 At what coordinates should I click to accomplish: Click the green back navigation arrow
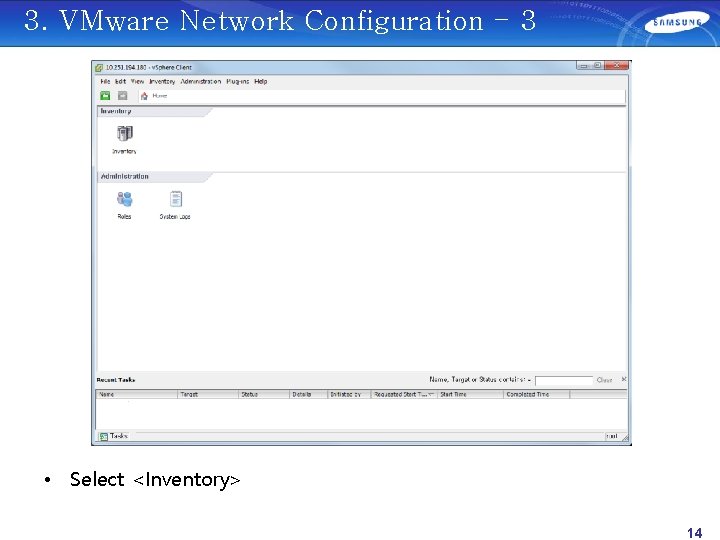tap(105, 96)
